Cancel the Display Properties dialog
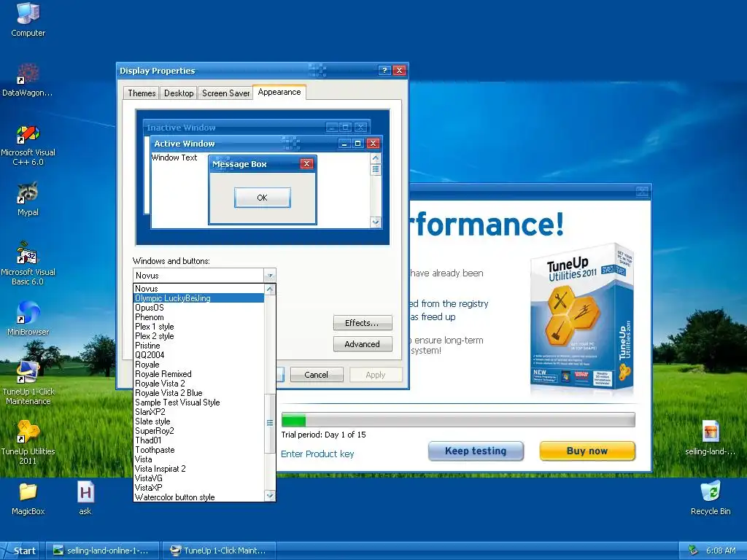The image size is (747, 560). (317, 375)
